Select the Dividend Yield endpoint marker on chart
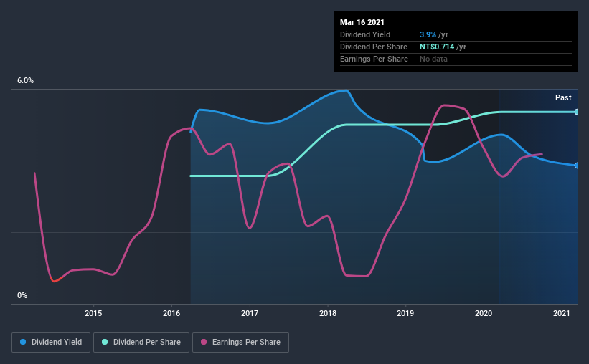The height and width of the screenshot is (364, 589). 576,166
